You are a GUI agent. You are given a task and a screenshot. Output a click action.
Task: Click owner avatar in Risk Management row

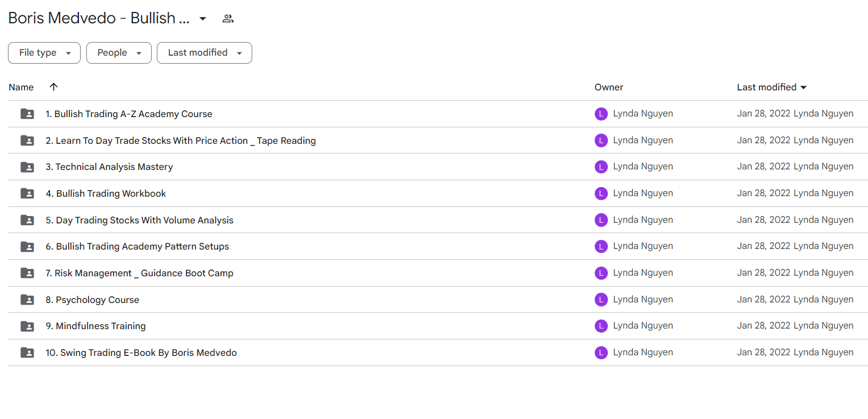tap(601, 273)
